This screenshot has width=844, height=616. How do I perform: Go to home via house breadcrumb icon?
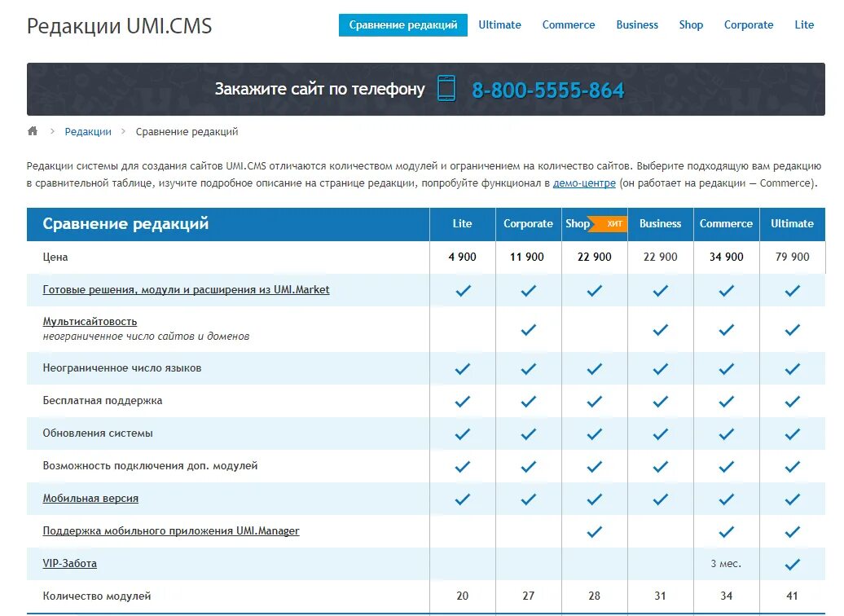coord(33,131)
